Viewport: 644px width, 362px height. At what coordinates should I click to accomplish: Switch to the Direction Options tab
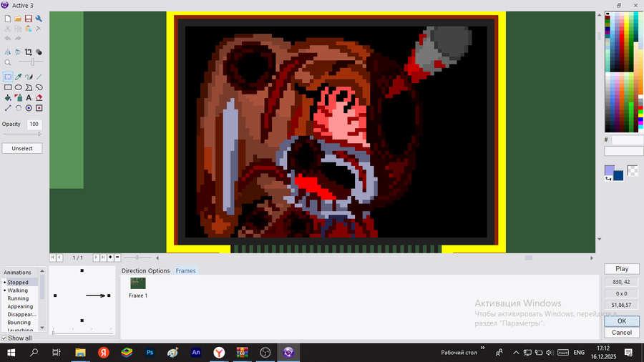coord(145,271)
